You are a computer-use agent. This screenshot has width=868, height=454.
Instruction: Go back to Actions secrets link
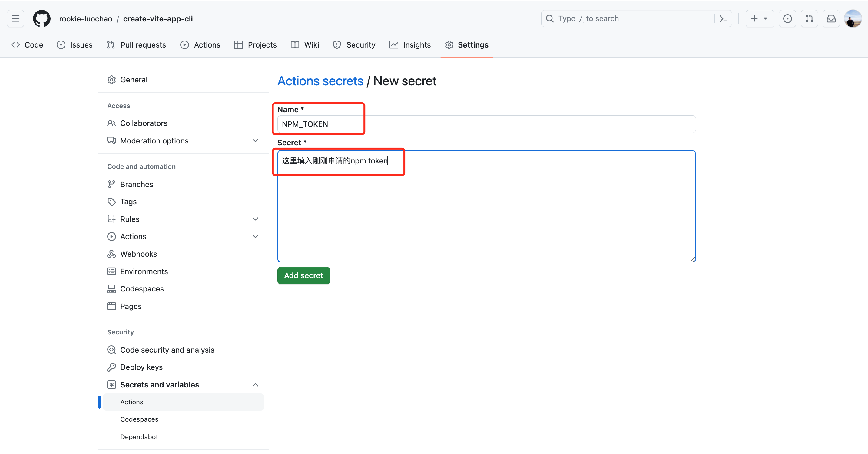click(x=320, y=81)
